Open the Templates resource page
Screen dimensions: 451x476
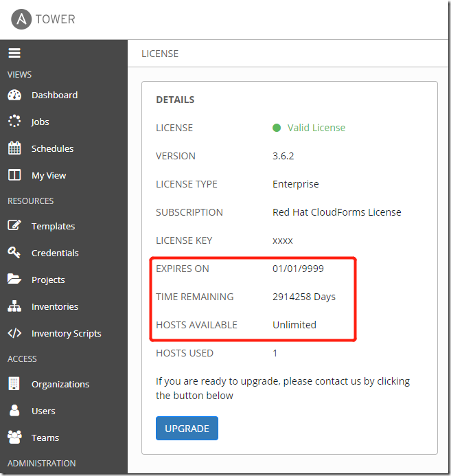(53, 226)
